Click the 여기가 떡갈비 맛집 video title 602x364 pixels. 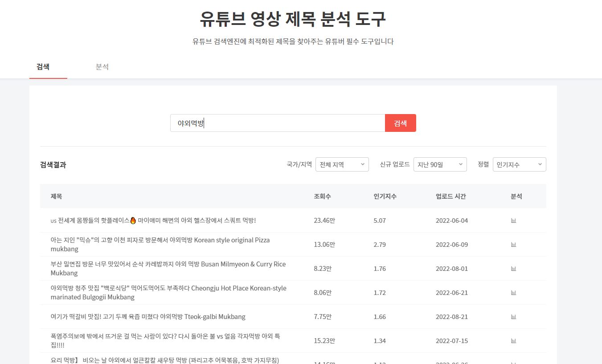[148, 317]
